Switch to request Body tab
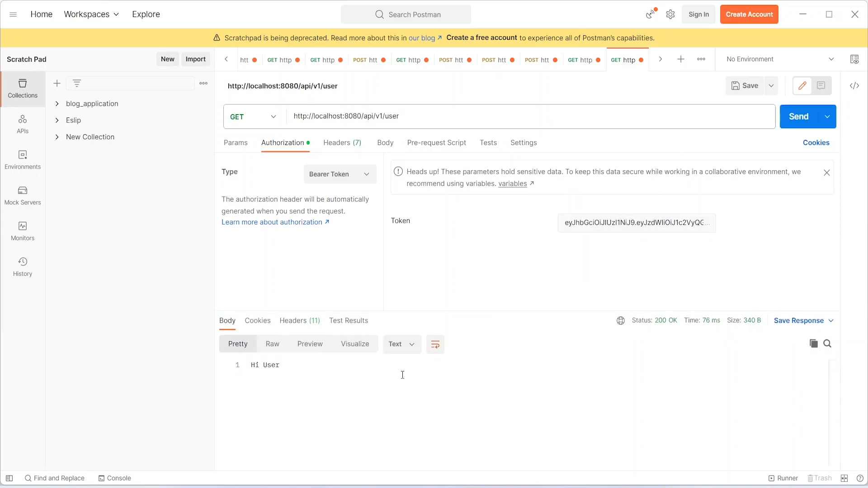This screenshot has width=868, height=488. click(385, 142)
